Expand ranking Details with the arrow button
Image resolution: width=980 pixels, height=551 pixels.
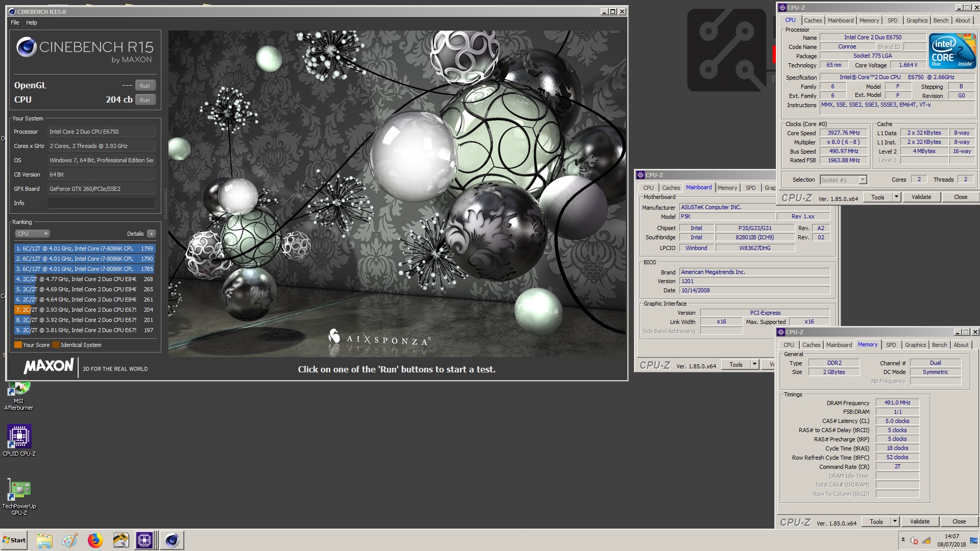coord(152,234)
